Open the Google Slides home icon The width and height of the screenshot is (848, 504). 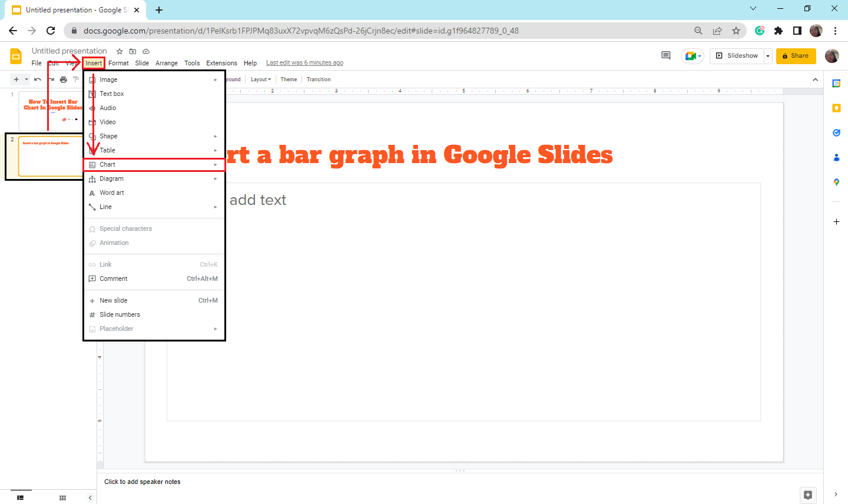click(x=16, y=56)
